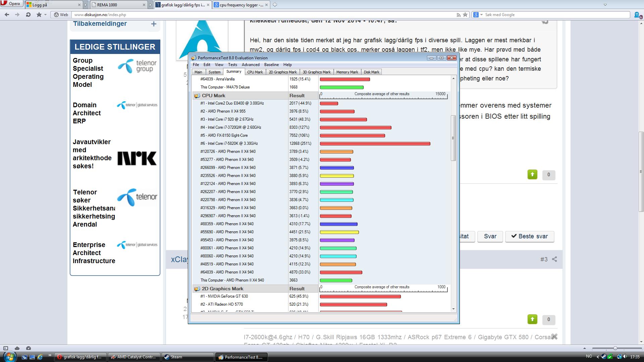Open Baseline menu in PerformanceTest

pos(271,65)
